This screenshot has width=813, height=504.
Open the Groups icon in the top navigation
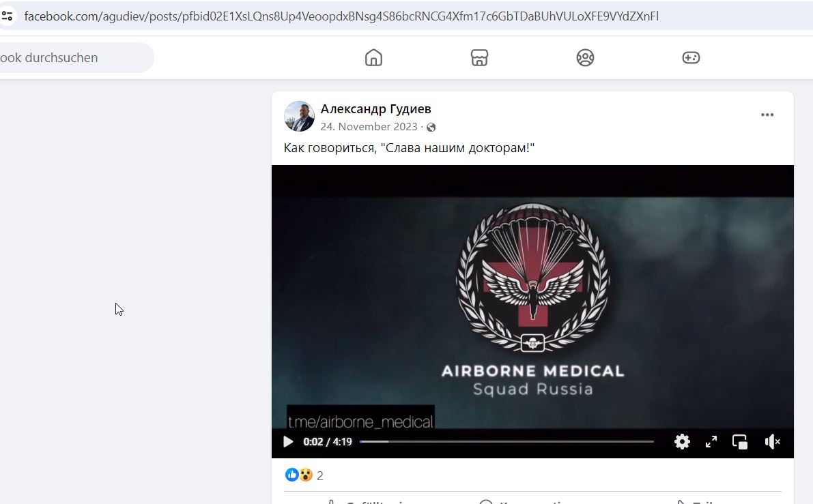point(585,57)
